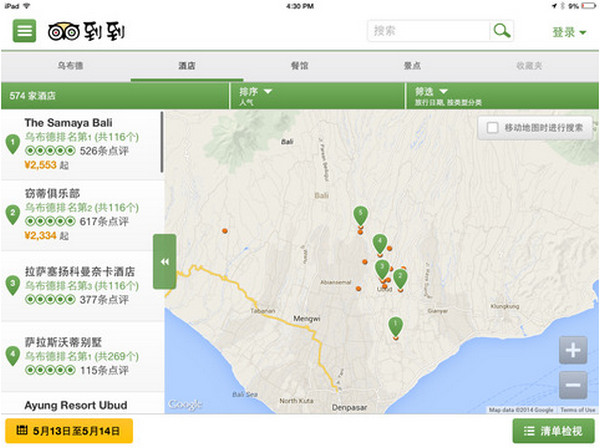Click the ¥2,334 起 price
The height and width of the screenshot is (448, 600).
pos(46,236)
